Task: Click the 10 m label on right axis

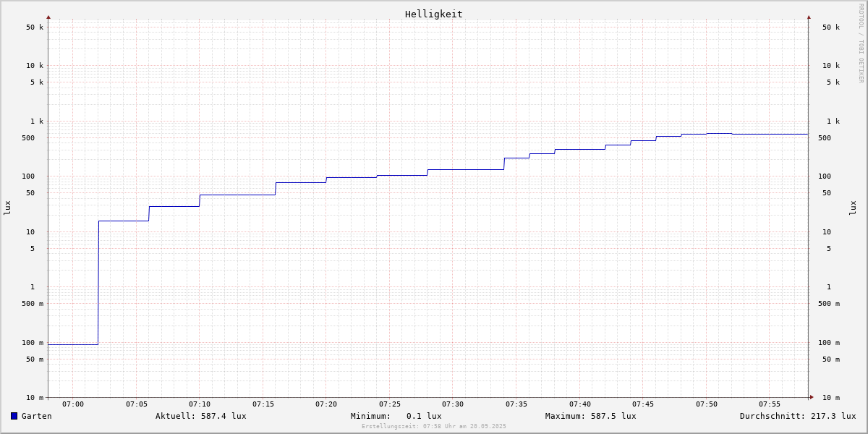Action: pos(830,398)
